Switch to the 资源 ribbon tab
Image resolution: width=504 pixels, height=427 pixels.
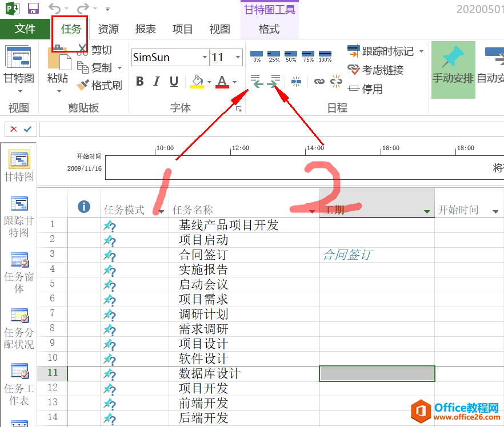tap(109, 29)
